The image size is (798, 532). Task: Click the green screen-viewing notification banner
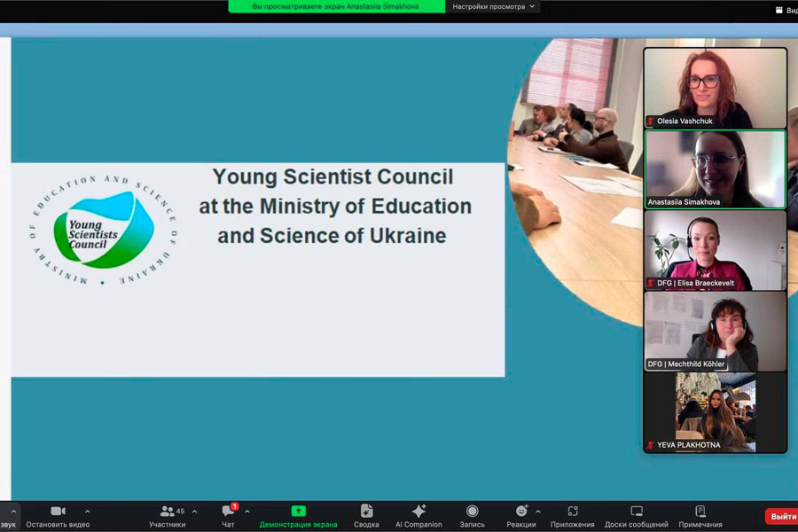click(x=336, y=6)
